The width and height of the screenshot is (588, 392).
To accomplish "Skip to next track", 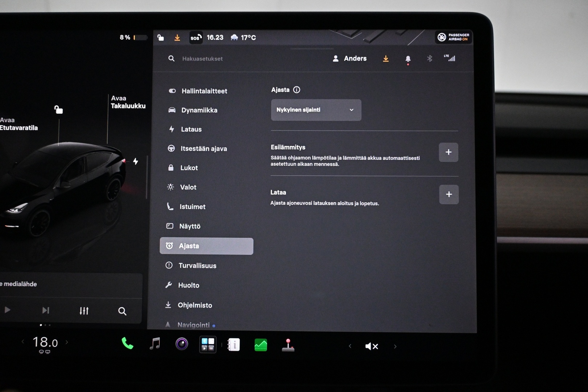I will 45,310.
